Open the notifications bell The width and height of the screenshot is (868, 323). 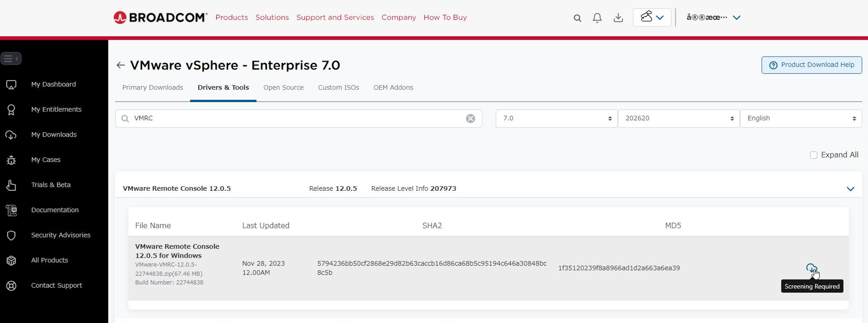pyautogui.click(x=598, y=18)
